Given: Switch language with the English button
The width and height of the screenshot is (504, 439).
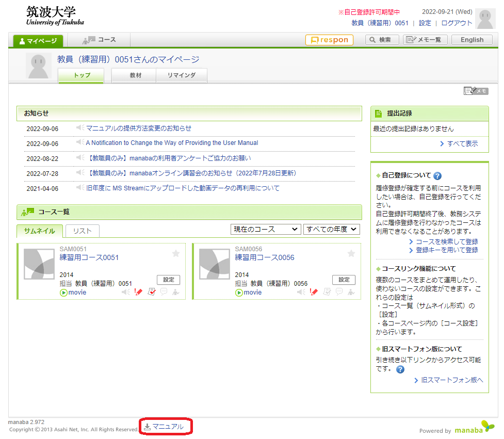Looking at the screenshot, I should pos(472,40).
